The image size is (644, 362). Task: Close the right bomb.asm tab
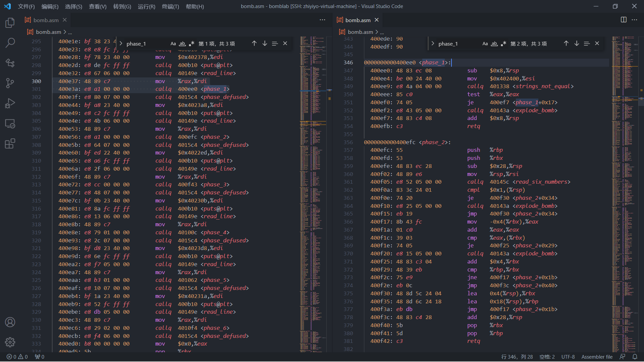377,20
